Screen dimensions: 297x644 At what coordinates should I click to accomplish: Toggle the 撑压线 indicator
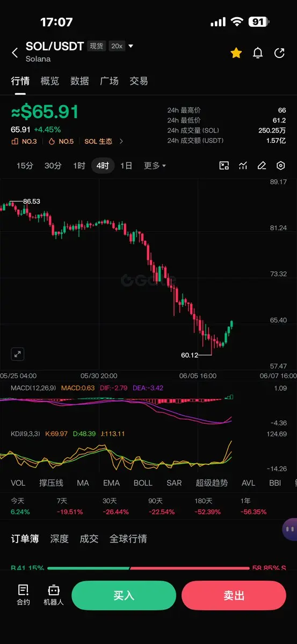pyautogui.click(x=51, y=483)
